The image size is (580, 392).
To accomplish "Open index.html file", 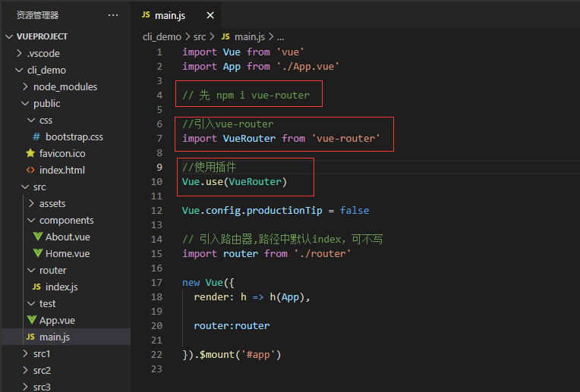I will click(62, 171).
